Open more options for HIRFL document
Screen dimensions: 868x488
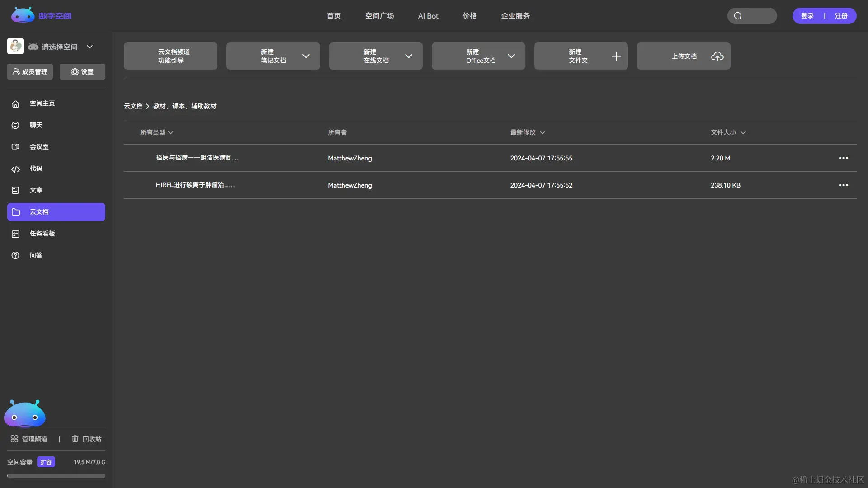coord(843,185)
